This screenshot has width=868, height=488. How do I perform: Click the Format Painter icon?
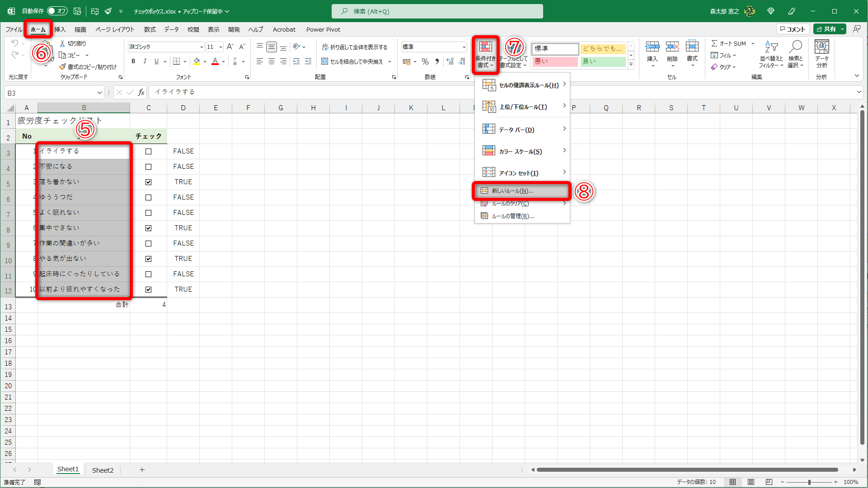pyautogui.click(x=63, y=67)
